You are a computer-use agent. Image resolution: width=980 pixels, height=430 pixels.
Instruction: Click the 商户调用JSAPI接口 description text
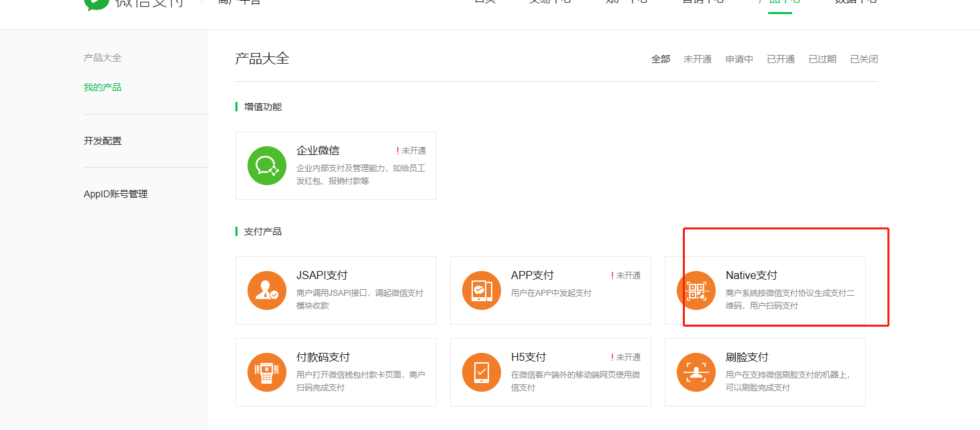[x=360, y=299]
